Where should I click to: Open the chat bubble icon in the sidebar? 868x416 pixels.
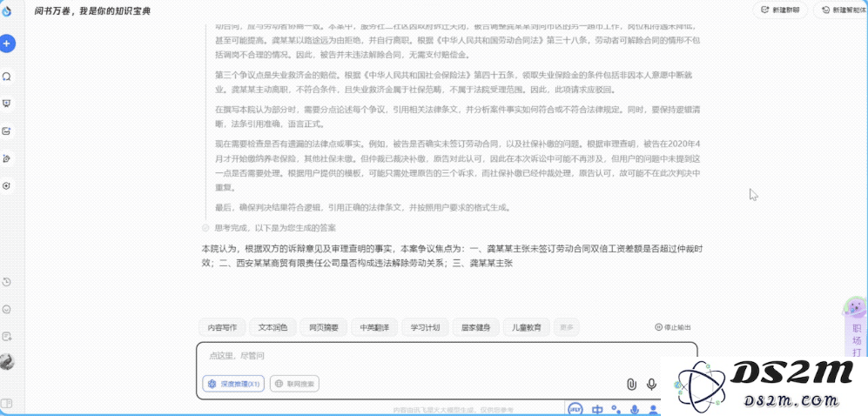[7, 76]
